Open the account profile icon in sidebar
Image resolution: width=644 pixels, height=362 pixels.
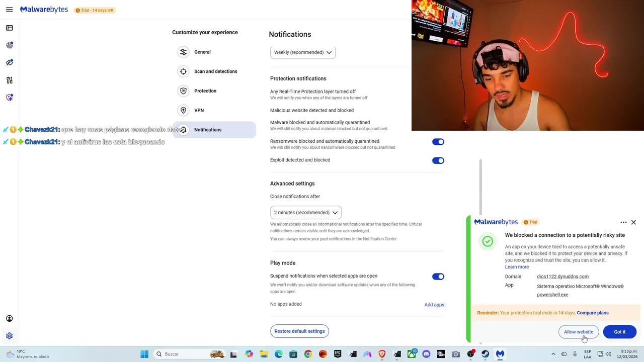pos(9,318)
